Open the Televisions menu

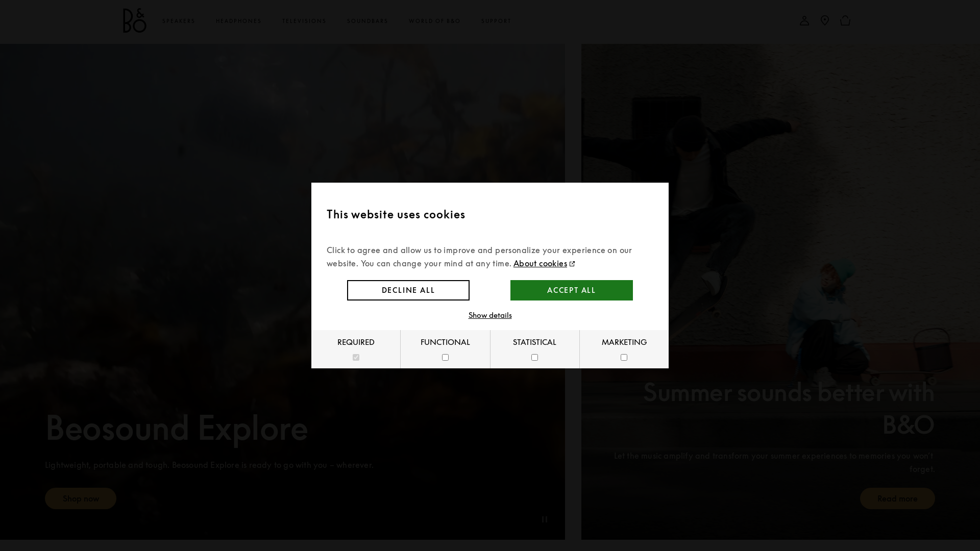(x=304, y=21)
